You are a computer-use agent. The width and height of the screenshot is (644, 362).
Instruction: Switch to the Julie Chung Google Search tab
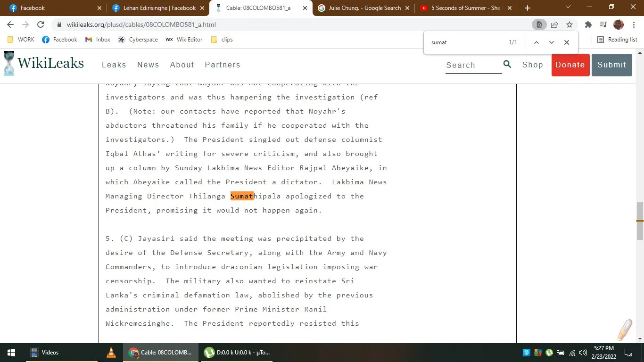pyautogui.click(x=363, y=8)
